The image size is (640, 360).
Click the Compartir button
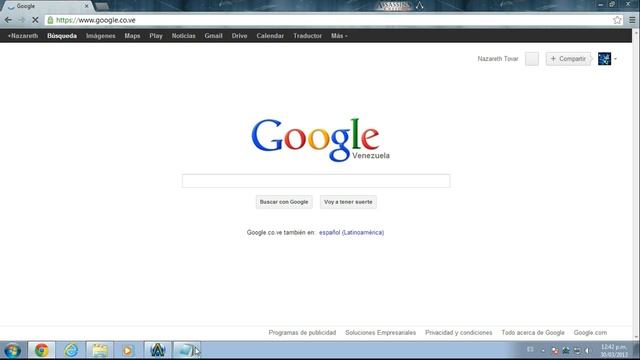568,59
